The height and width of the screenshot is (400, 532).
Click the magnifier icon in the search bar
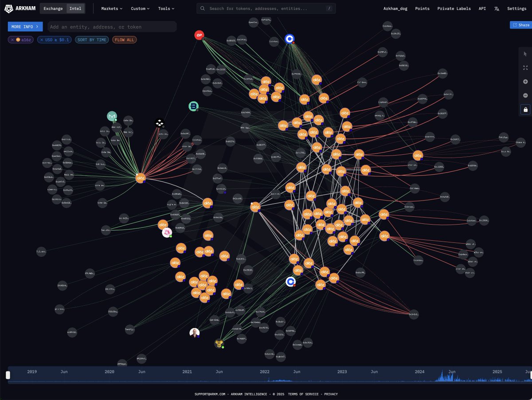click(x=203, y=8)
